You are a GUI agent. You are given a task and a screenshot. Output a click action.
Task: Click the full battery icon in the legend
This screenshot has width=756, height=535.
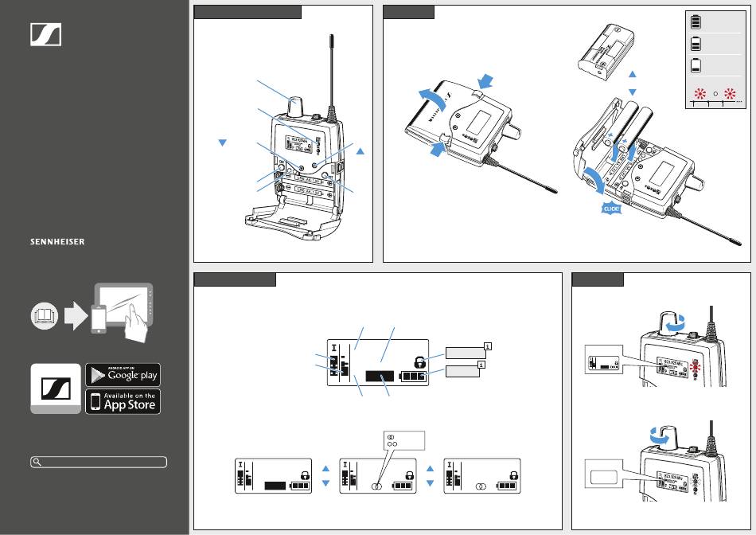[696, 21]
